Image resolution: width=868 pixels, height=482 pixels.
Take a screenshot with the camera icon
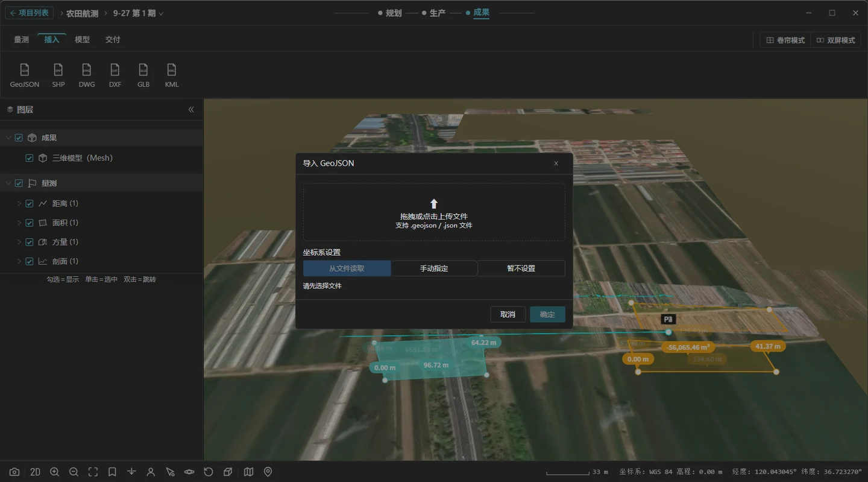tap(14, 472)
